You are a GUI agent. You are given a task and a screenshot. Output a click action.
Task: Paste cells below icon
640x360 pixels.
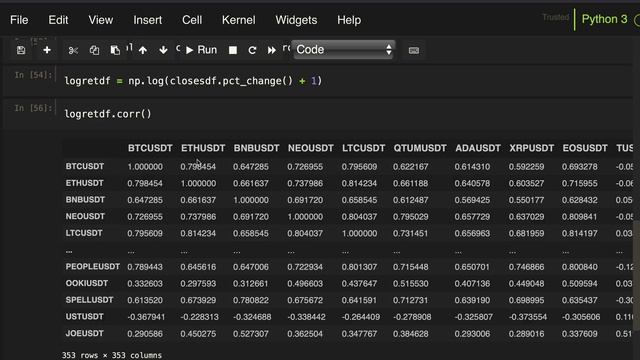click(115, 50)
